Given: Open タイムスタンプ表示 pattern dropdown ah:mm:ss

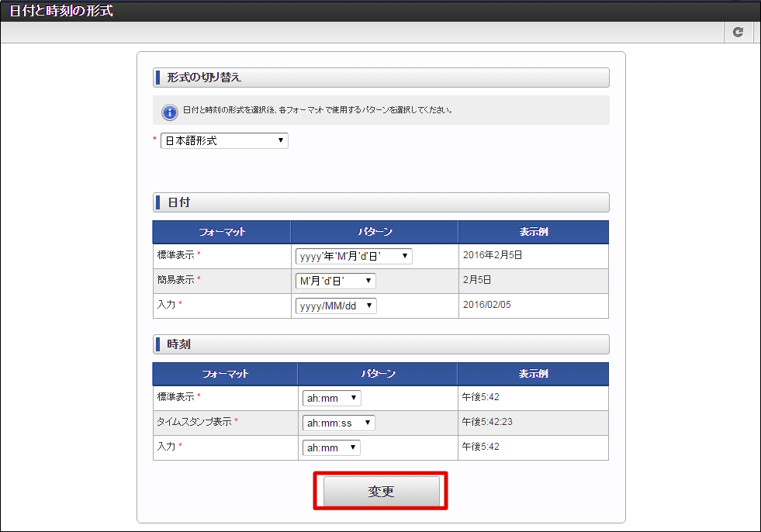Looking at the screenshot, I should click(338, 423).
